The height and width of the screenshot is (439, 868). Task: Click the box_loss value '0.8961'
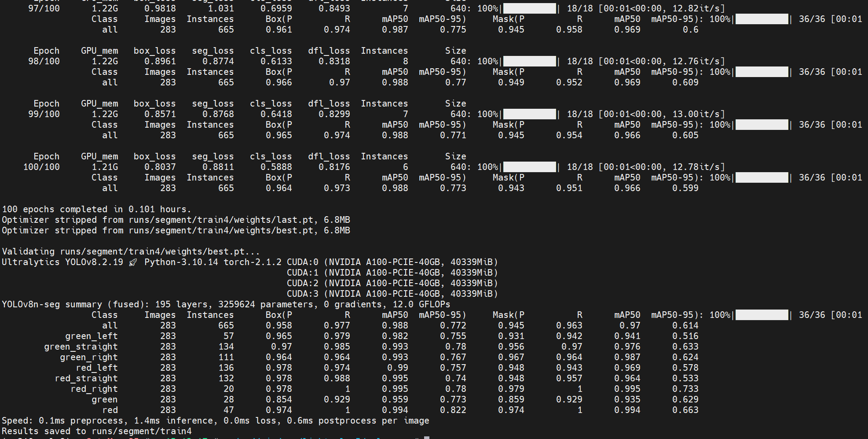click(x=160, y=61)
